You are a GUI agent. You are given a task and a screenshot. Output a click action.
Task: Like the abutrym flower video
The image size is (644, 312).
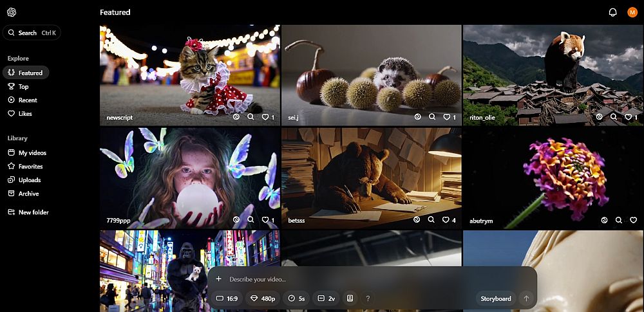[x=633, y=221]
